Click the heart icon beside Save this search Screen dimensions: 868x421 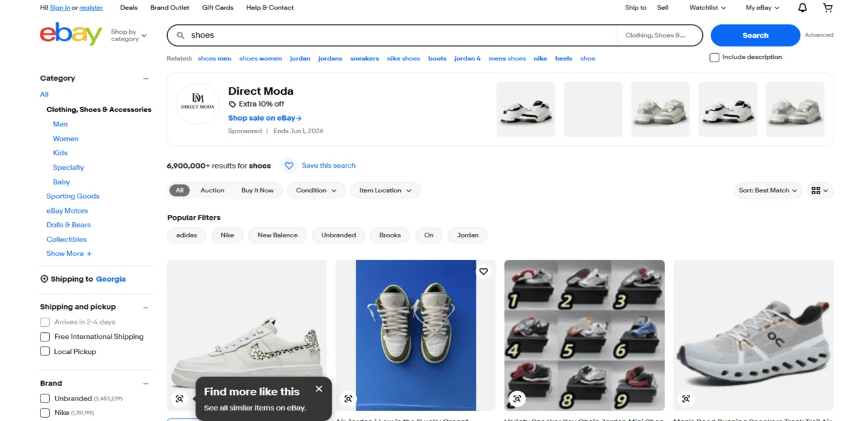coord(289,166)
